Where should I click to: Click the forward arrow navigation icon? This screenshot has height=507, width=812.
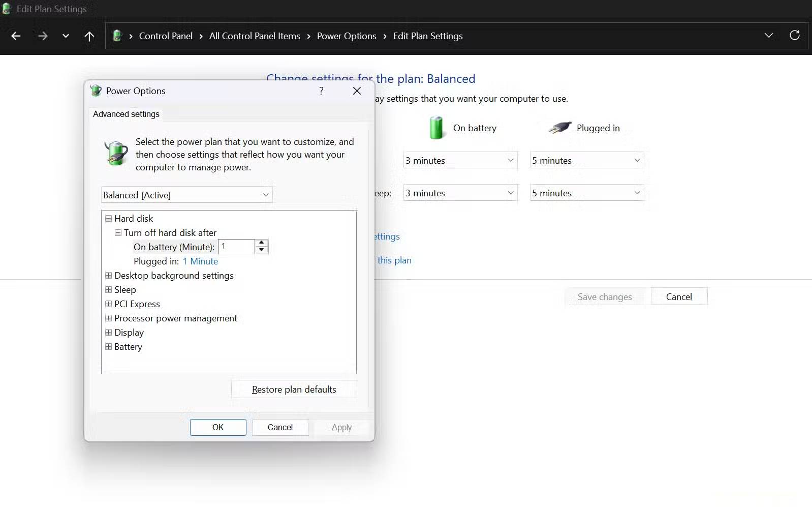click(43, 36)
